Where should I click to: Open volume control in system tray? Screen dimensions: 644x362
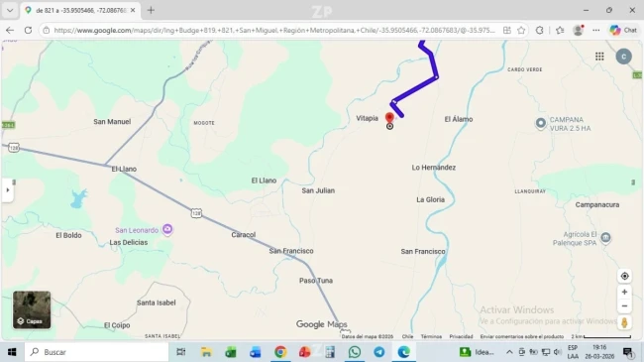click(x=558, y=352)
